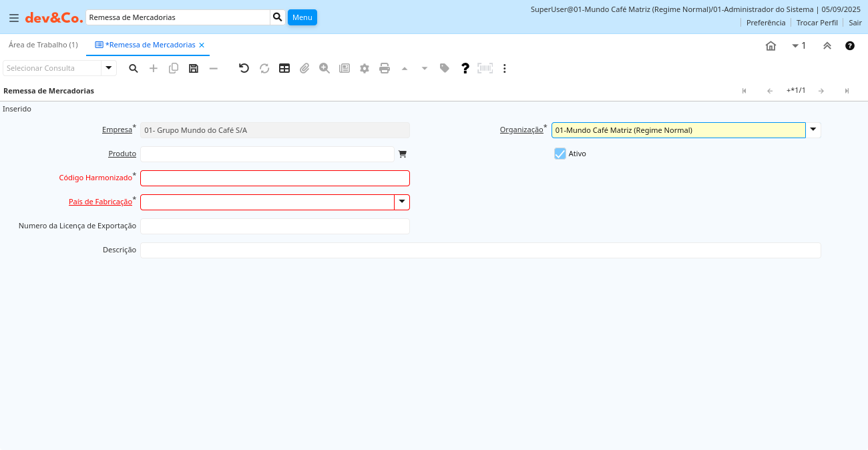Select the Remessa de Mercadorias tab
The width and height of the screenshot is (868, 450).
pyautogui.click(x=150, y=45)
